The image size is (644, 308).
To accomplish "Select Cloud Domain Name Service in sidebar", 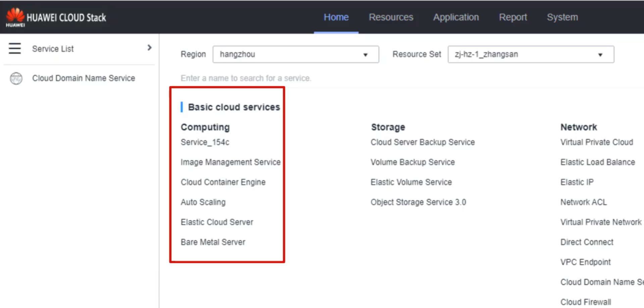I will [x=84, y=78].
